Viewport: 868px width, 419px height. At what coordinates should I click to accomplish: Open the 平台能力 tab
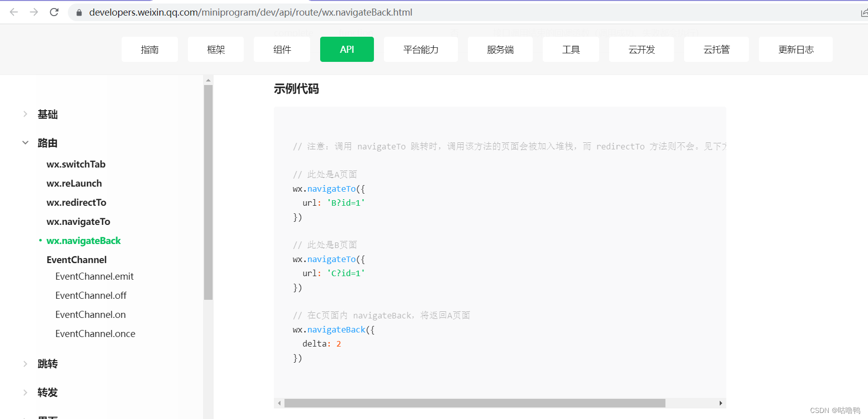pyautogui.click(x=421, y=49)
